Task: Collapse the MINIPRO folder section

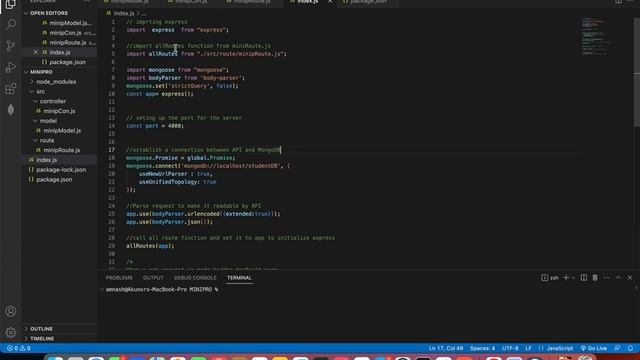Action: pyautogui.click(x=41, y=72)
